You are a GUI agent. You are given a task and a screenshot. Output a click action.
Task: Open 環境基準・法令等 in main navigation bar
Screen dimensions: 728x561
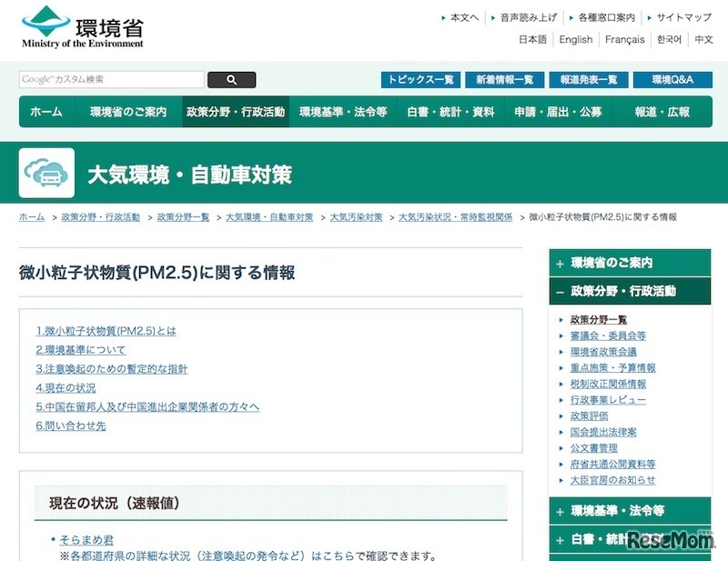[343, 112]
